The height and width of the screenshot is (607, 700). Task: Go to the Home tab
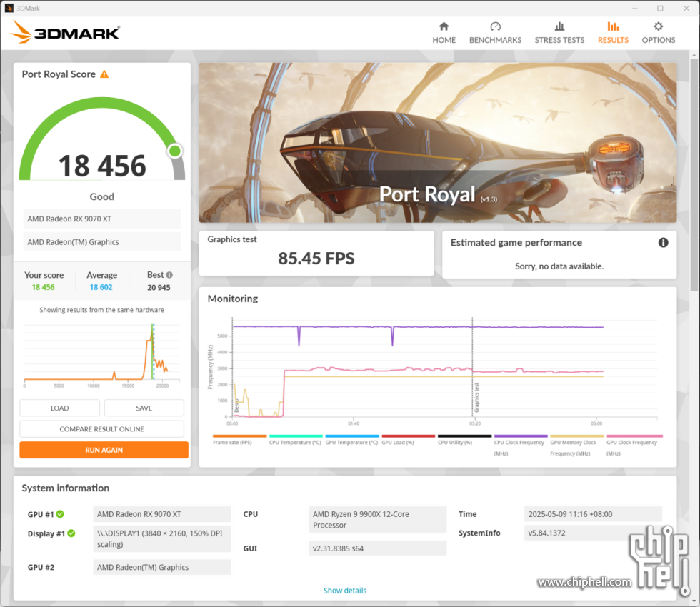pyautogui.click(x=444, y=33)
